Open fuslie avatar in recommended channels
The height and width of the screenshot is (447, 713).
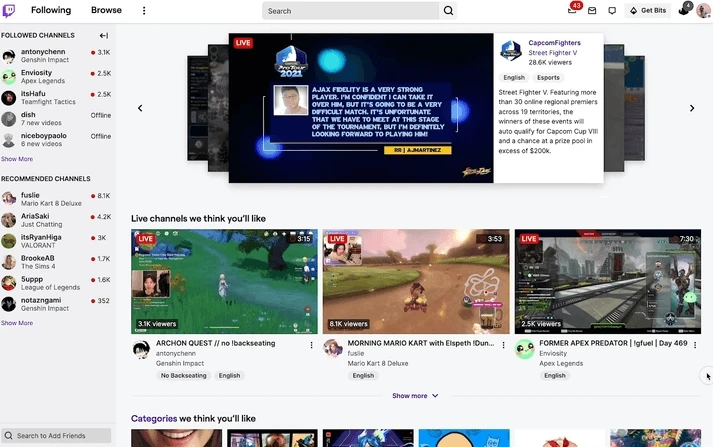[9, 199]
